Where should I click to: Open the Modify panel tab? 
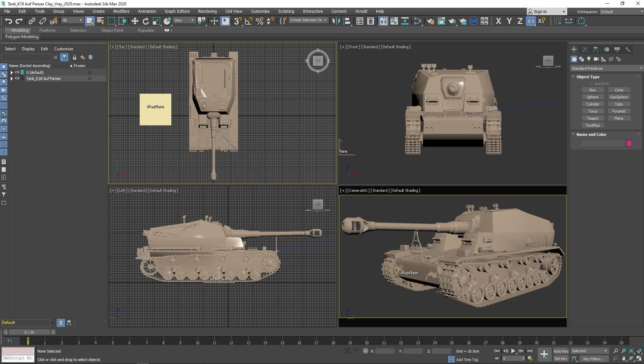tap(585, 50)
